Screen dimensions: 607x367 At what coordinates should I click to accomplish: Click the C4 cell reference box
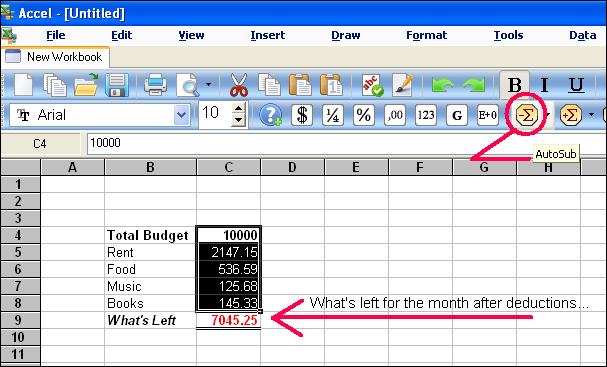(x=40, y=144)
